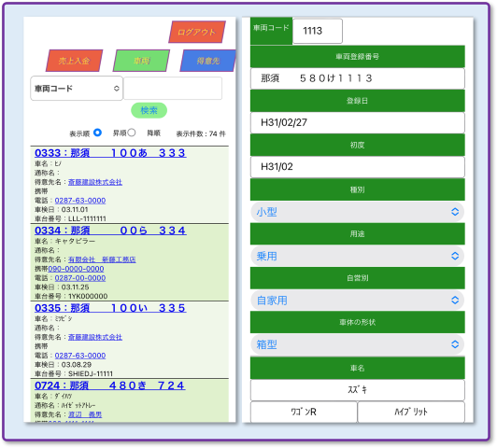The image size is (497, 448).
Task: Open vehicle record 0724 那須 480き 724
Action: [109, 385]
